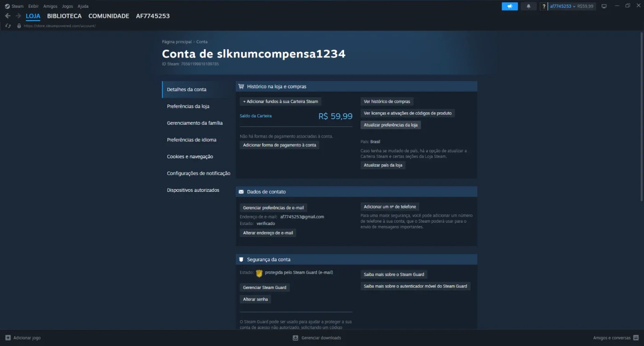Screen dimensions: 644x346
Task: Open the AF7745253 profile tab
Action: click(x=153, y=16)
